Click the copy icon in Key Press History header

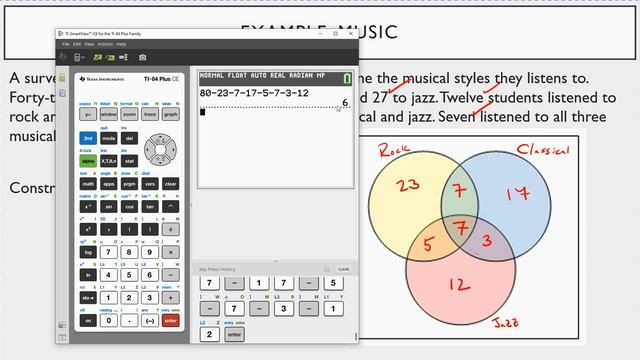click(x=327, y=269)
